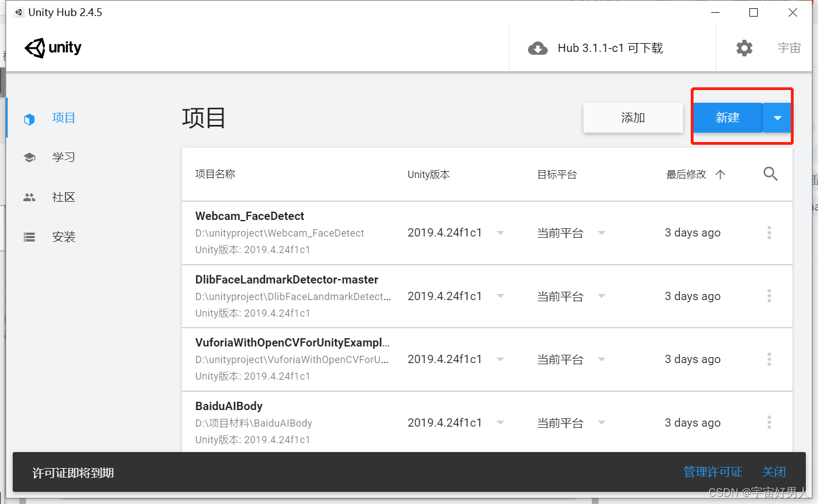
Task: Open target platform dropdown for VuforiaWithOpenCVForUnityExample
Action: tap(602, 360)
